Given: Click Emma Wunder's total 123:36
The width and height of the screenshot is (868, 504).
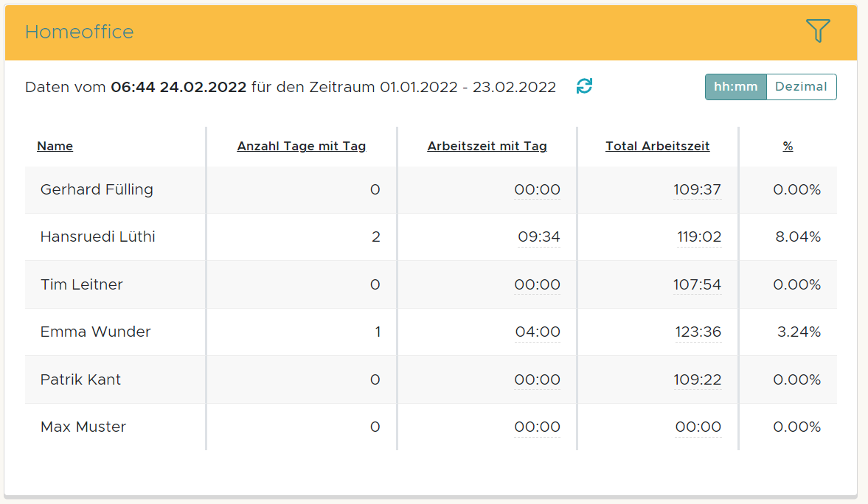Looking at the screenshot, I should tap(698, 332).
